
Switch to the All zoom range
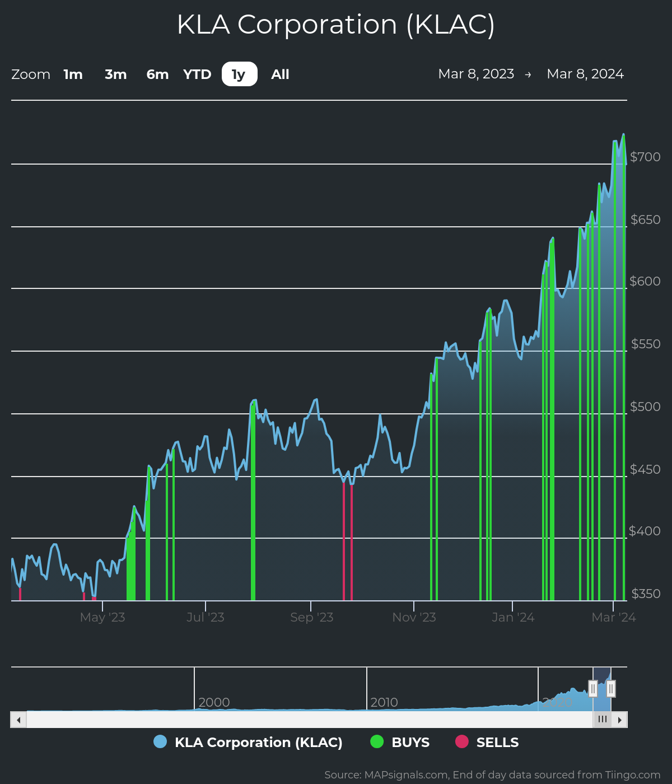(279, 73)
